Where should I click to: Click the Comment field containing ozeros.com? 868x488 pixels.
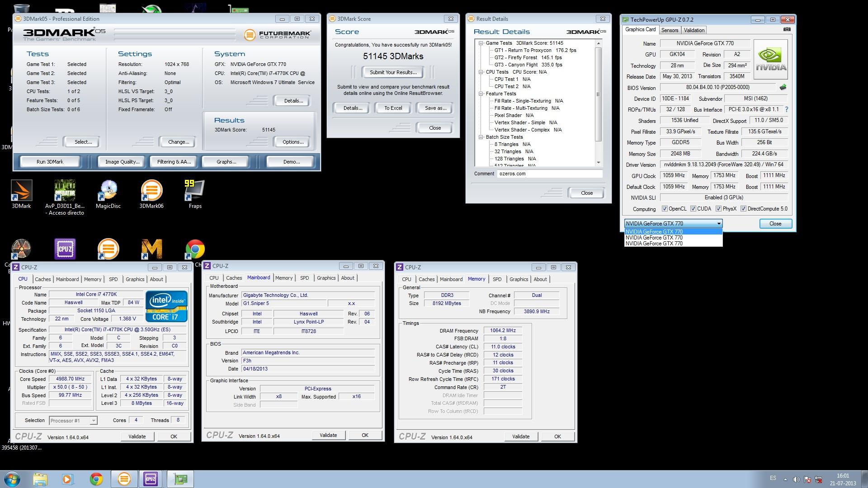point(550,174)
